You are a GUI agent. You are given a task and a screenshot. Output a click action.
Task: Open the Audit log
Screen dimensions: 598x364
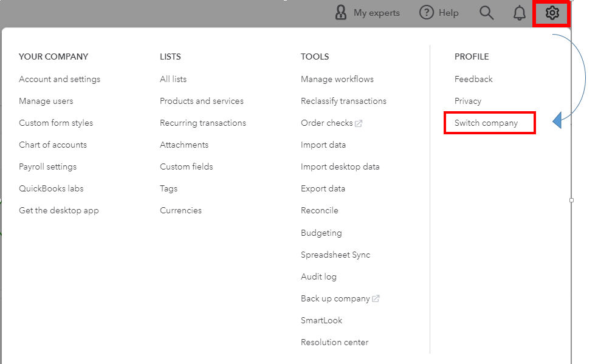coord(318,276)
